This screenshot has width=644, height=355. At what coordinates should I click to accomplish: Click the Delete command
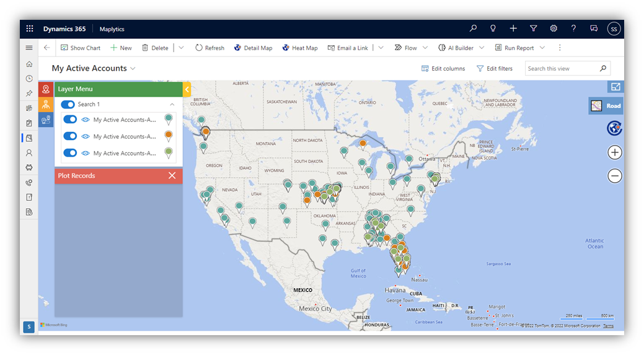[x=155, y=48]
